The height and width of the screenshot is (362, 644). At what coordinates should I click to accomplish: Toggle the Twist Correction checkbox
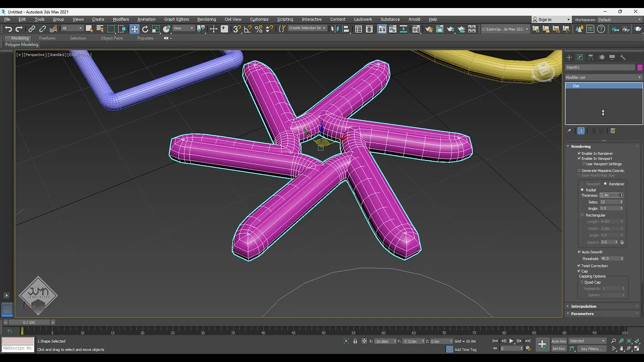tap(579, 266)
